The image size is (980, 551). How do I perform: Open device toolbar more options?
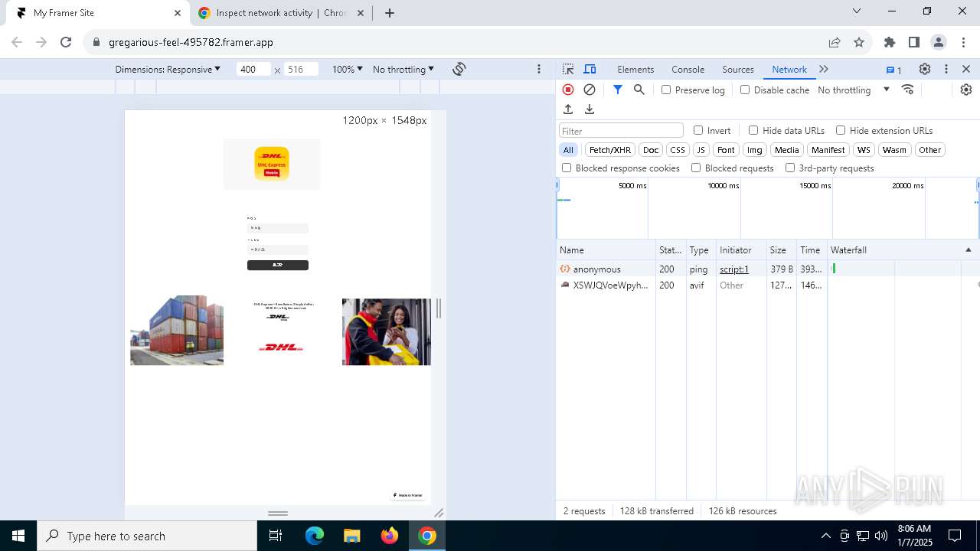point(539,69)
